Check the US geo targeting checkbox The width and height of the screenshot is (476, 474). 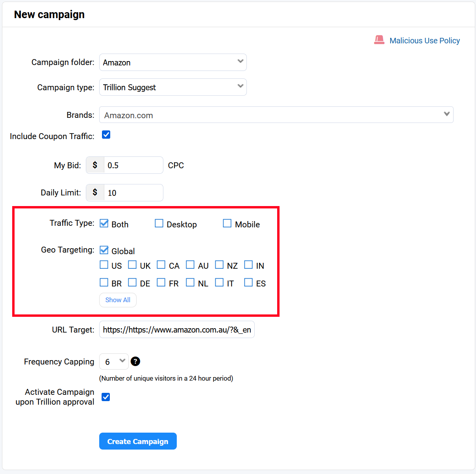104,265
